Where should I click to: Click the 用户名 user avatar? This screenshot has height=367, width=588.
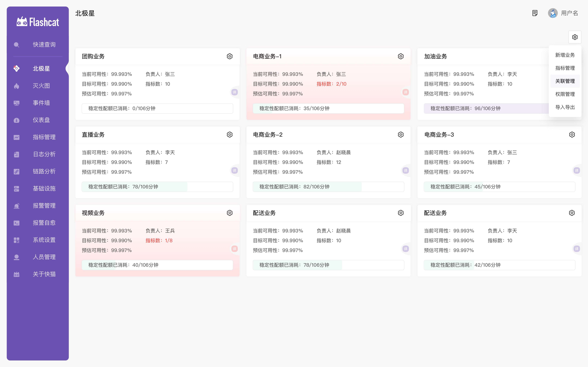[x=553, y=13]
